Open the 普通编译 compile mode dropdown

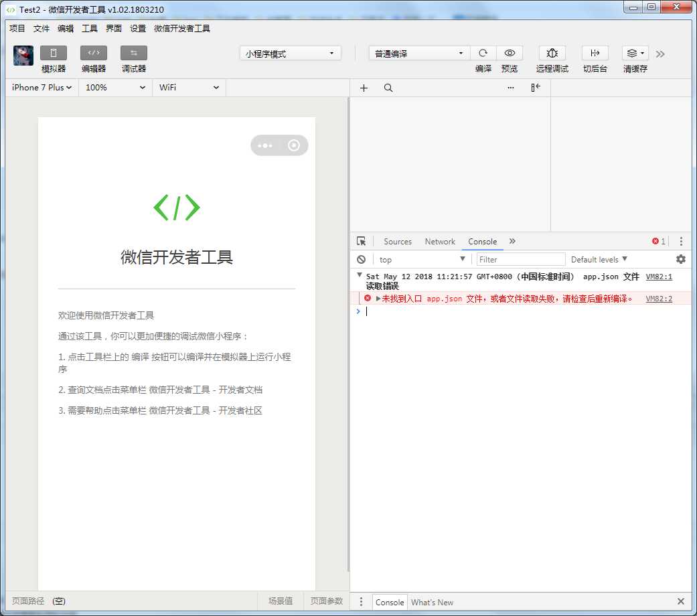click(x=419, y=54)
